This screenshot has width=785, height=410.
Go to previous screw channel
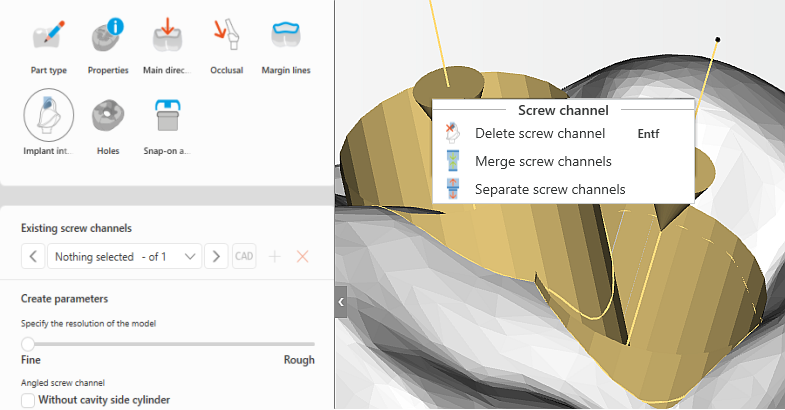point(33,256)
